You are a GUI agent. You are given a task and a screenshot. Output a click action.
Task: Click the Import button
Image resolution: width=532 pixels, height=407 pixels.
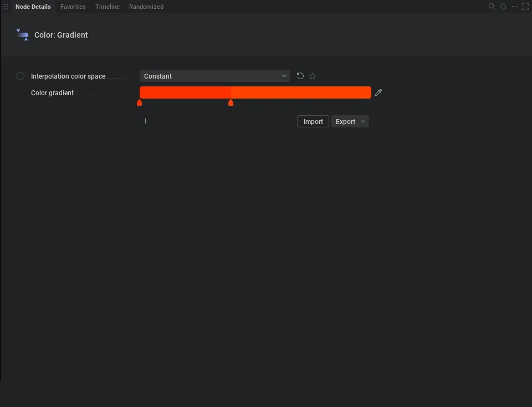(x=313, y=121)
